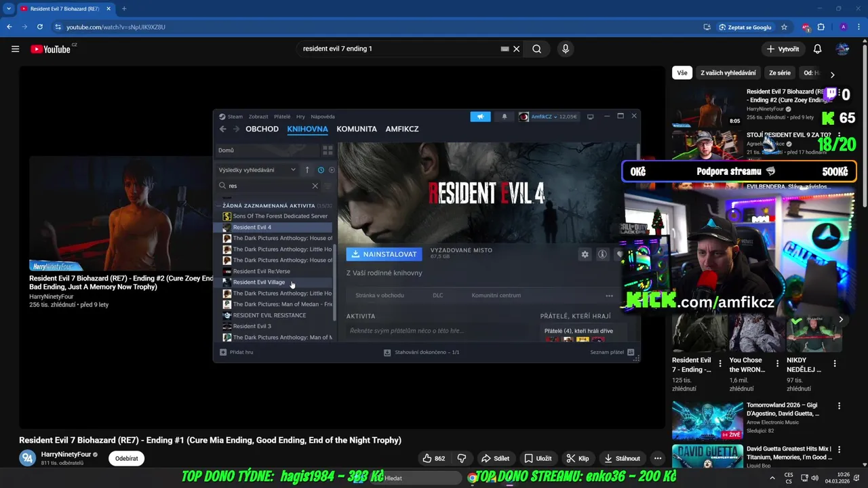Bookmark this page with the star icon
Screen dimensions: 868x488
(784, 27)
